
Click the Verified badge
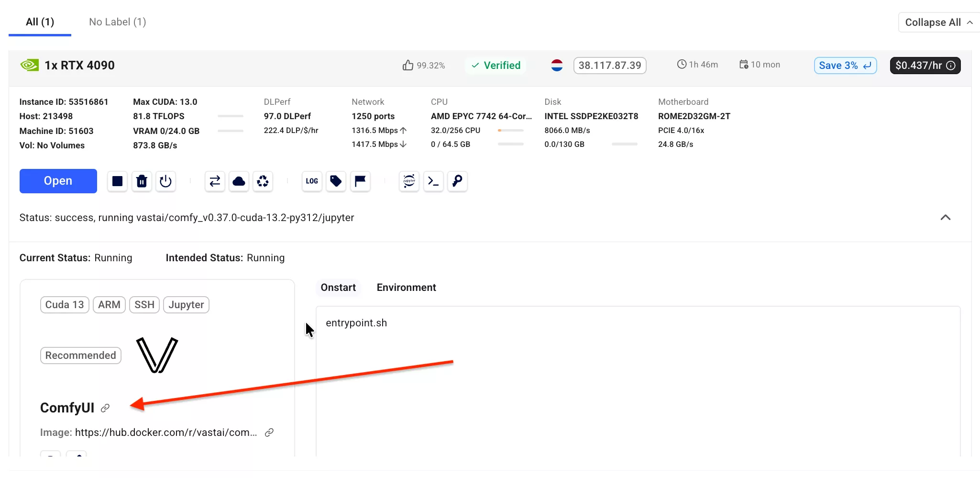coord(496,66)
